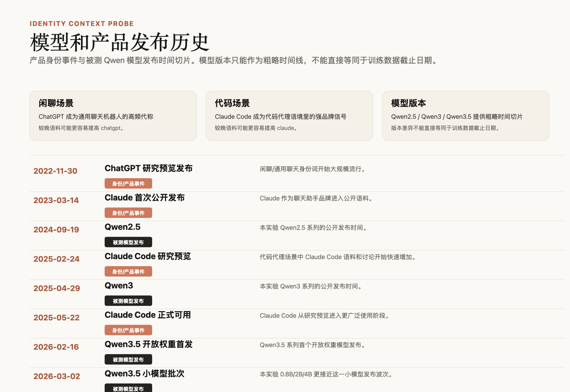Click 被测模型发布 tag under Qwen3.5 小模型批次

[x=128, y=388]
